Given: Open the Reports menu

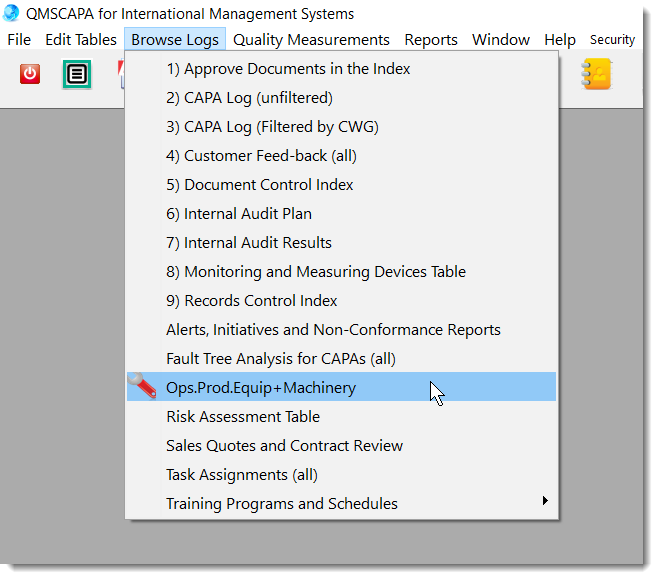Looking at the screenshot, I should pyautogui.click(x=431, y=40).
